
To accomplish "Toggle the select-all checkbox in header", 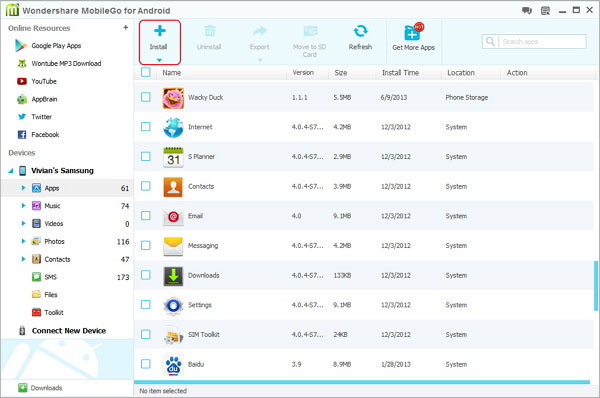I will (145, 72).
